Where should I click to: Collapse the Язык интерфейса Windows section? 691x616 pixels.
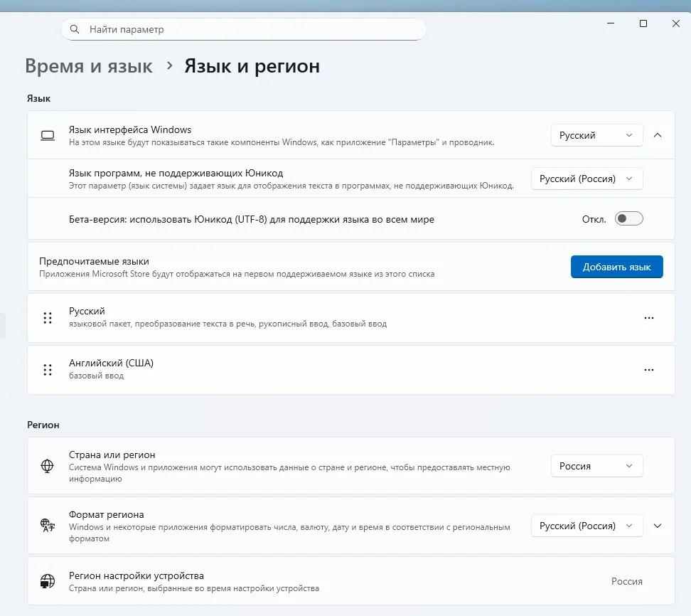(658, 135)
